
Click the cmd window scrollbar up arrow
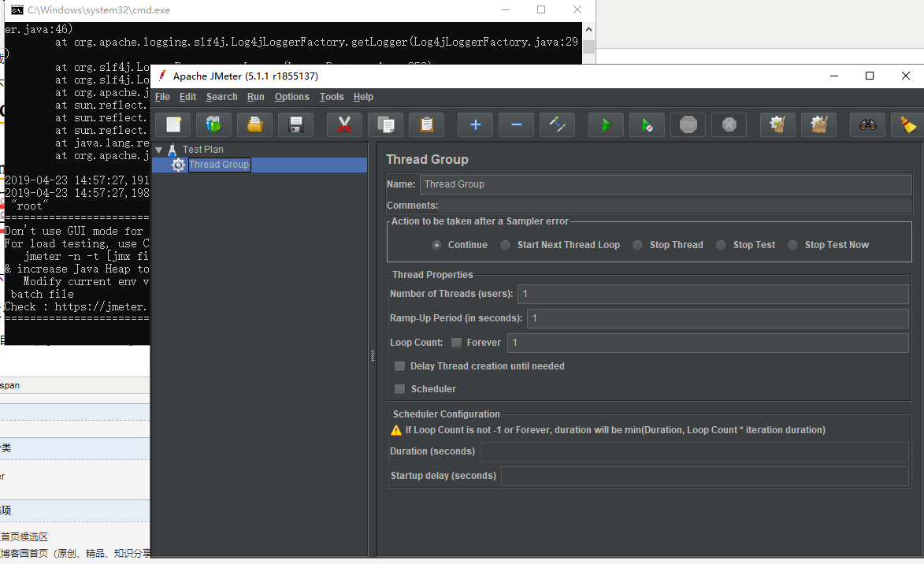tap(588, 29)
